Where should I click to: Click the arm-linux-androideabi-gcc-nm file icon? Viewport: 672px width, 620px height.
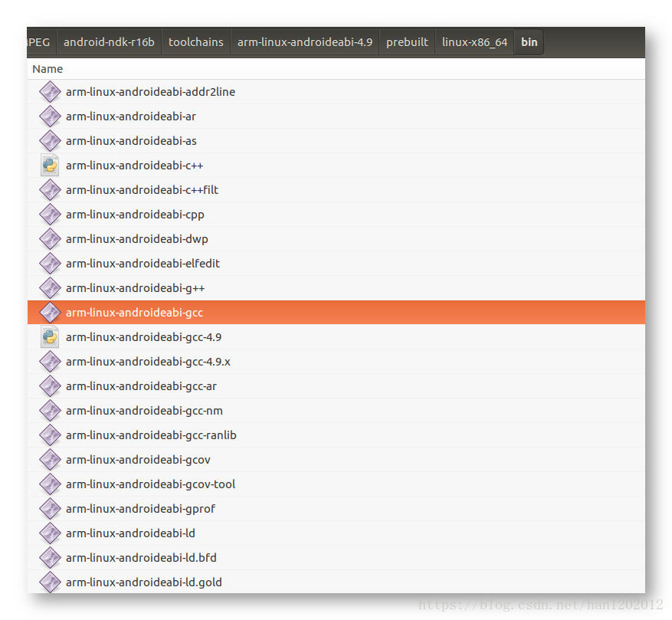click(50, 410)
